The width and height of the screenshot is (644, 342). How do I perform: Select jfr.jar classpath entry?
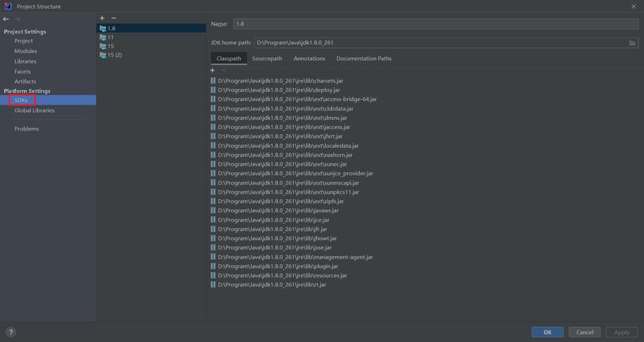pos(270,229)
